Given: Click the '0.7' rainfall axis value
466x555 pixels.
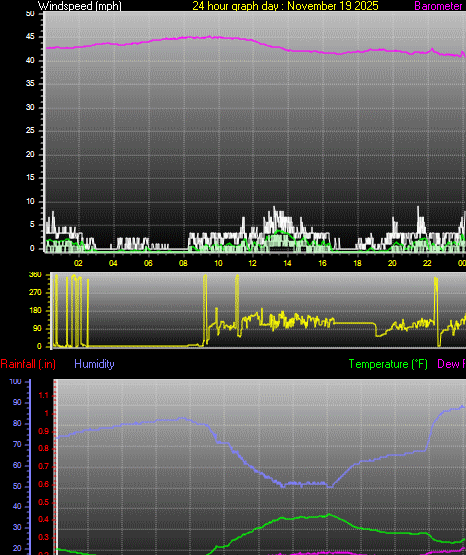Looking at the screenshot, I should [x=43, y=467].
